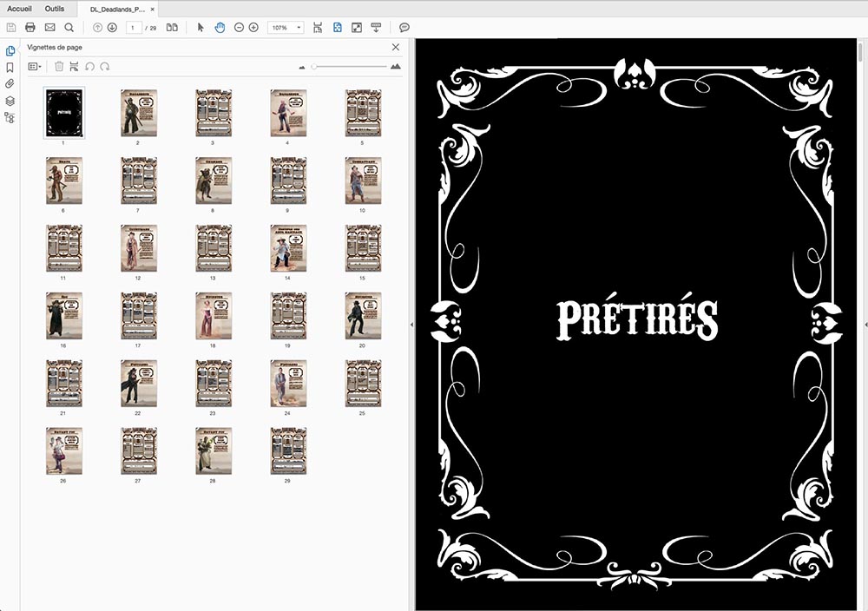Zoom in with the plus button

click(253, 28)
